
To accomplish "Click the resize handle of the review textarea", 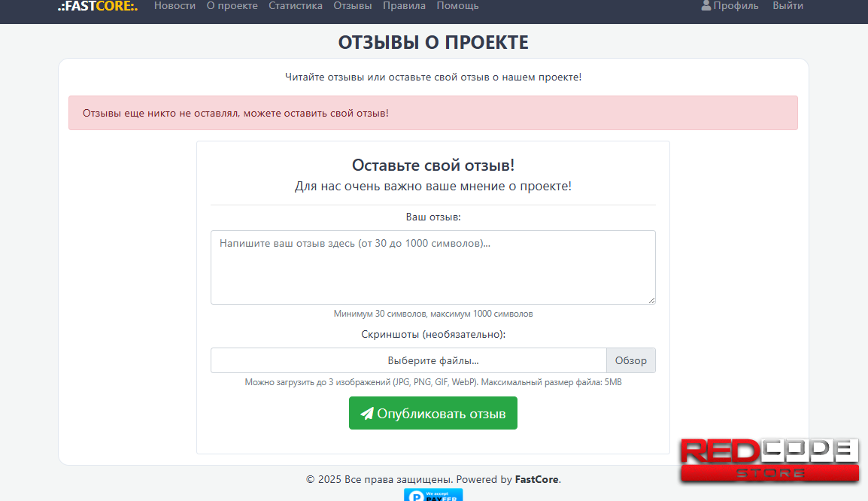I will [x=651, y=300].
